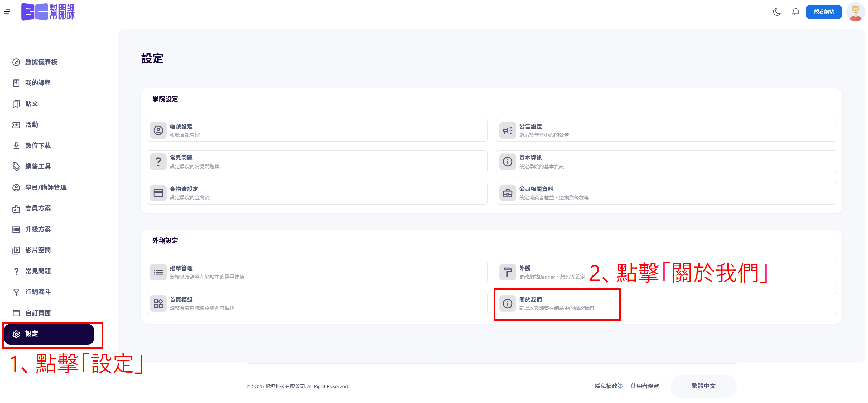
Task: Click the 使用者條款 footer link
Action: click(x=645, y=386)
